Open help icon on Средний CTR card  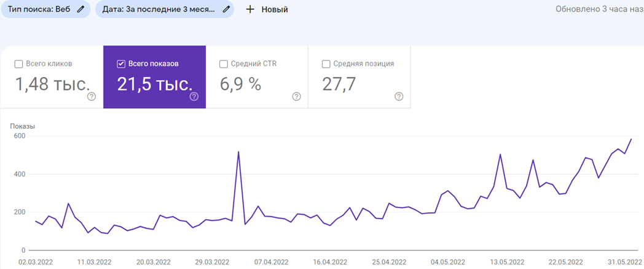(x=296, y=97)
